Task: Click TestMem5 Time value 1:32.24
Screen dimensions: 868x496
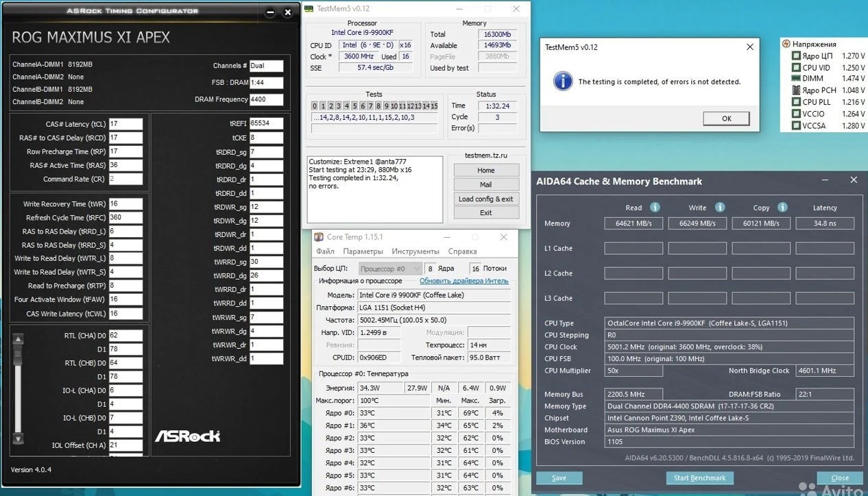Action: click(x=498, y=106)
